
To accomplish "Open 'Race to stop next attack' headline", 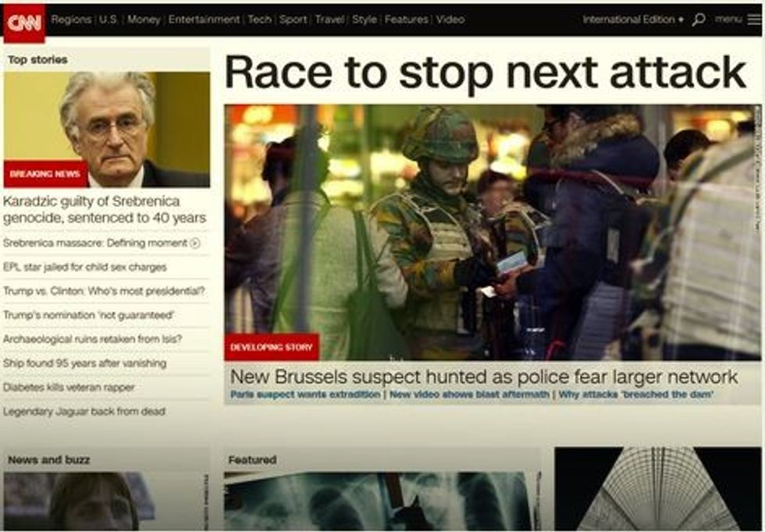I will pyautogui.click(x=485, y=73).
